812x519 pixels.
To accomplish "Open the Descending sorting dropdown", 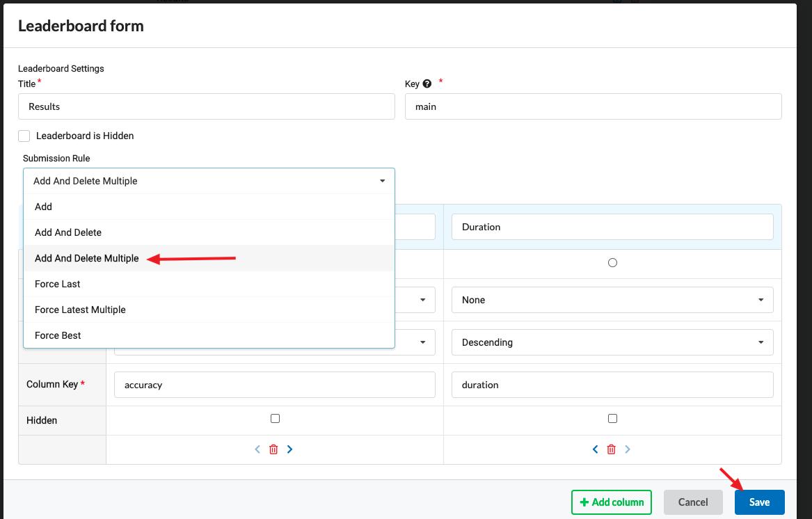I will tap(612, 342).
